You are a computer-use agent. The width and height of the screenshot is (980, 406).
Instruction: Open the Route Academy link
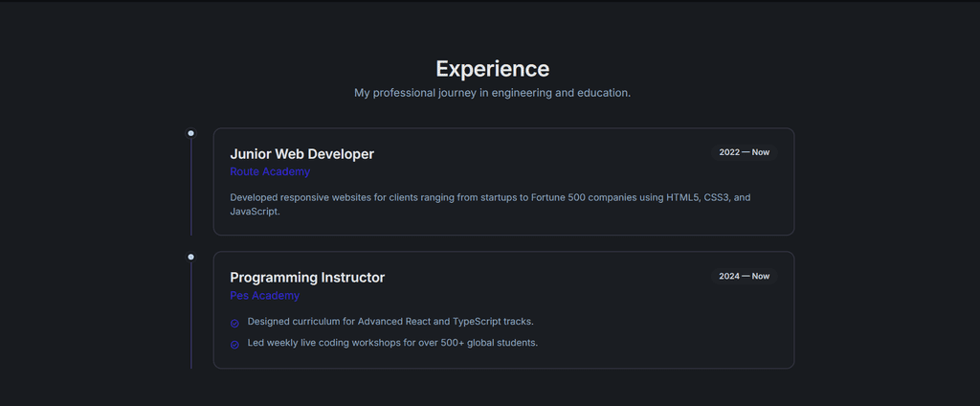270,171
